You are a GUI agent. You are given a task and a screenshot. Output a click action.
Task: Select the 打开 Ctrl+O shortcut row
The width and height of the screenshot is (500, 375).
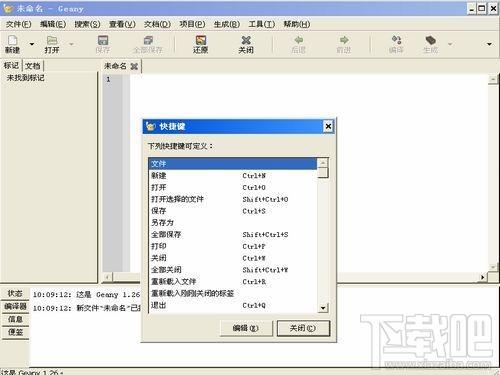tap(233, 187)
